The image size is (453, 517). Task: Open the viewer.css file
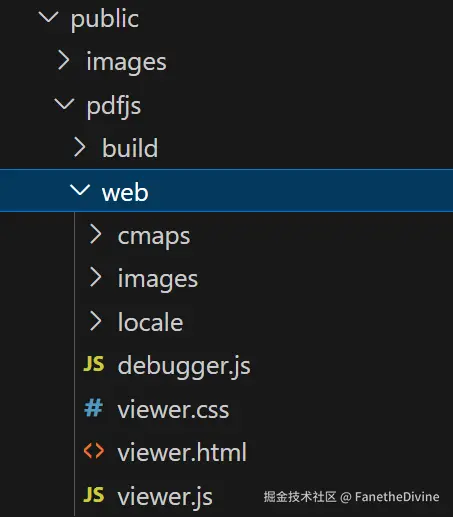point(173,409)
